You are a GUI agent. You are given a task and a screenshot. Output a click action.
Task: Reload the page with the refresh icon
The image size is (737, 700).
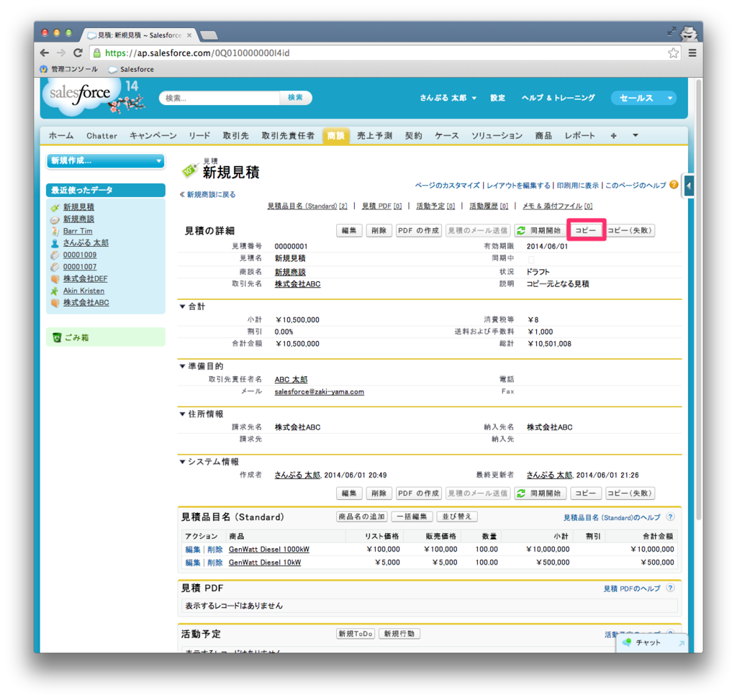(x=78, y=53)
